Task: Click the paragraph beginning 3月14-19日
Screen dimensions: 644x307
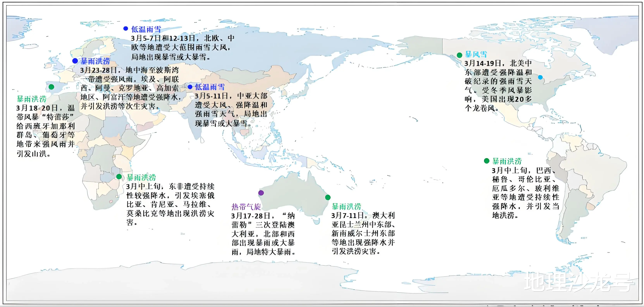Action: click(498, 85)
